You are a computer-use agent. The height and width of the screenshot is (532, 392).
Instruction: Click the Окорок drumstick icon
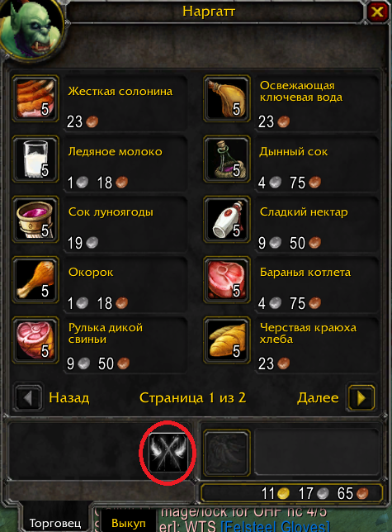coord(35,279)
